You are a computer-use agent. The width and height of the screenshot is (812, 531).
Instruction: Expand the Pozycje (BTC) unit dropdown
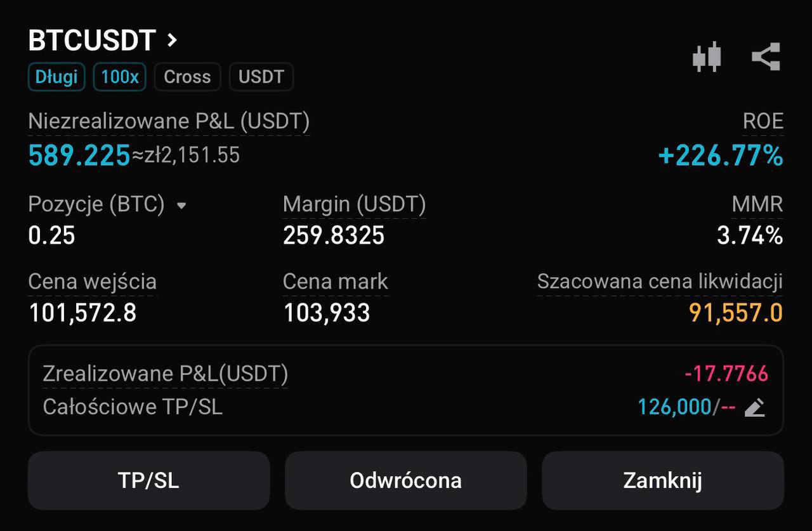(x=181, y=206)
